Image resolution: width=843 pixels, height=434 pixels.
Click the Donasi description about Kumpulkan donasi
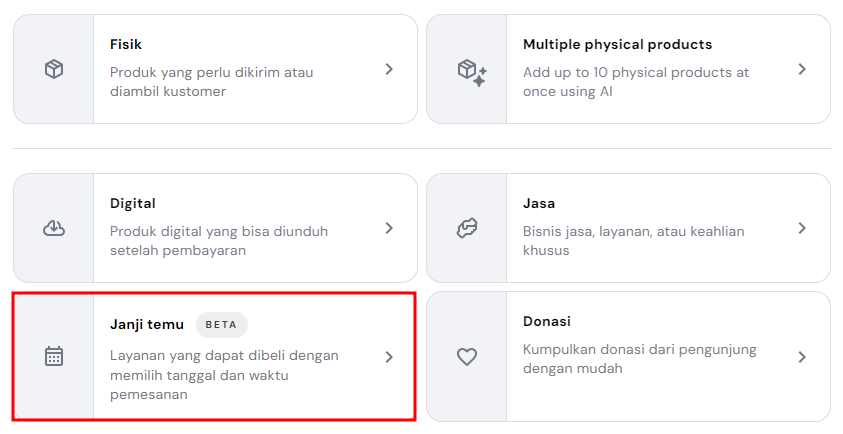tap(639, 359)
